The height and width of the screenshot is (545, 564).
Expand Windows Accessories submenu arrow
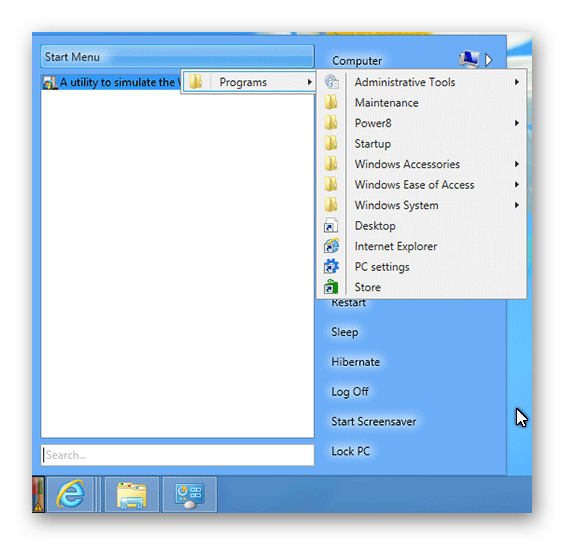tap(517, 164)
